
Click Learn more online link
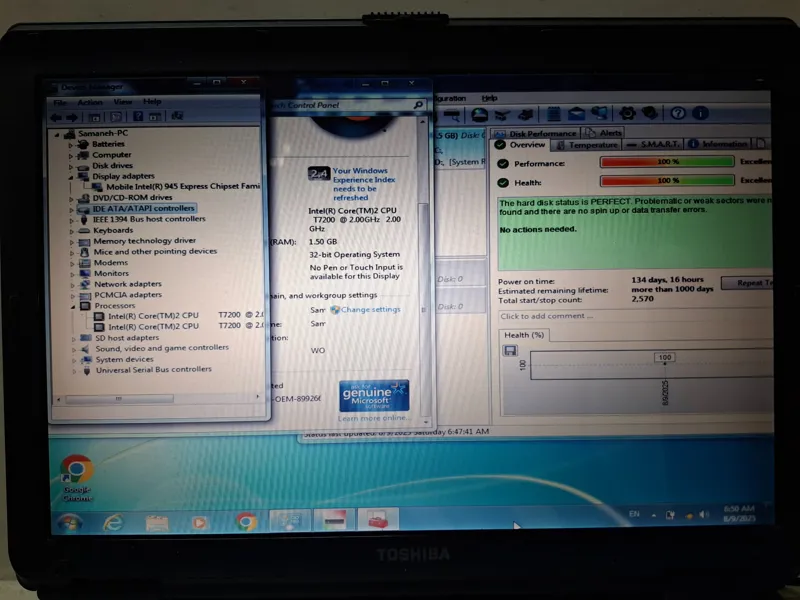point(374,418)
